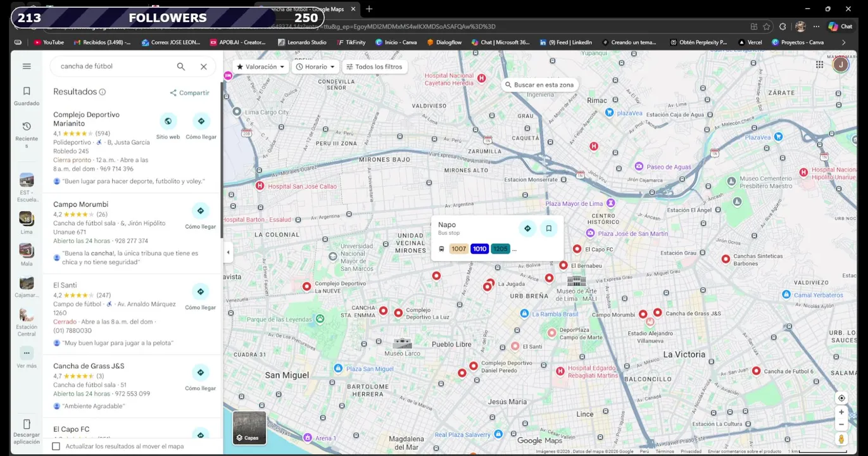Activate the Street View pegman

pos(841,439)
